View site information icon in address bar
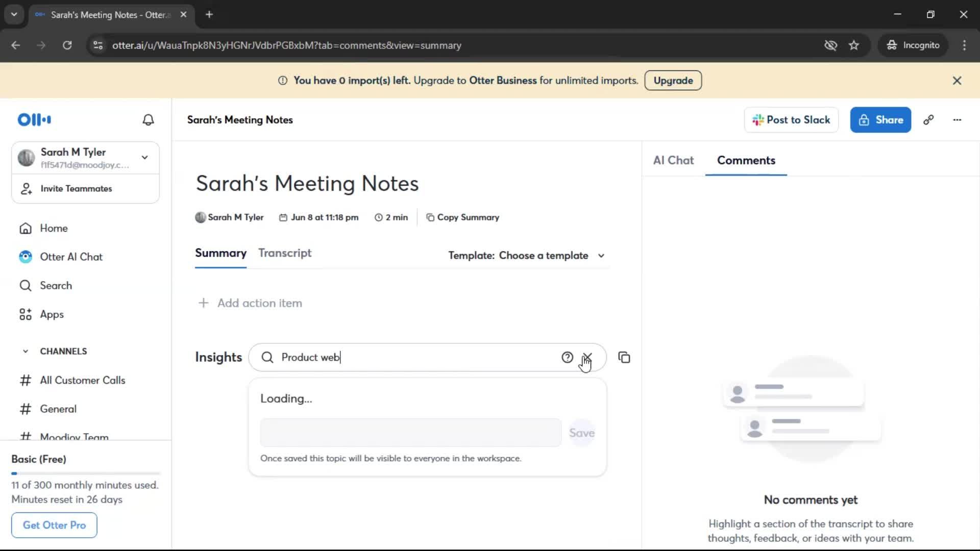Screen dimensions: 980x551 tap(98, 45)
